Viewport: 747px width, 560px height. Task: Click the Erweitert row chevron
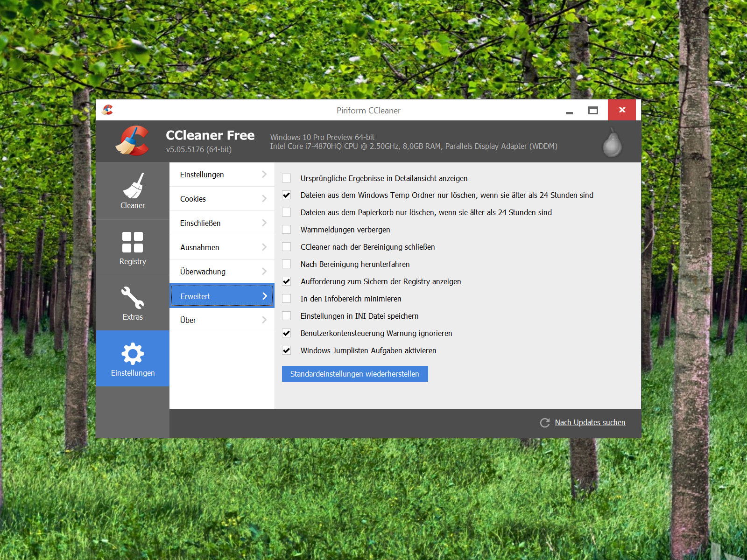264,296
